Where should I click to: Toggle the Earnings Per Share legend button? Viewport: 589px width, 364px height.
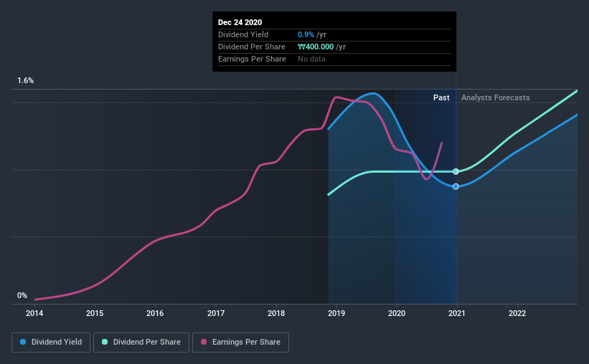(x=241, y=343)
